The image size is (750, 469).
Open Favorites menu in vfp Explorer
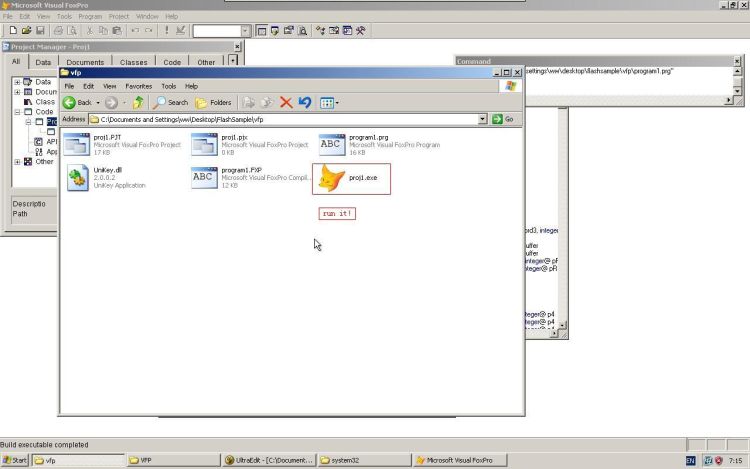click(138, 87)
